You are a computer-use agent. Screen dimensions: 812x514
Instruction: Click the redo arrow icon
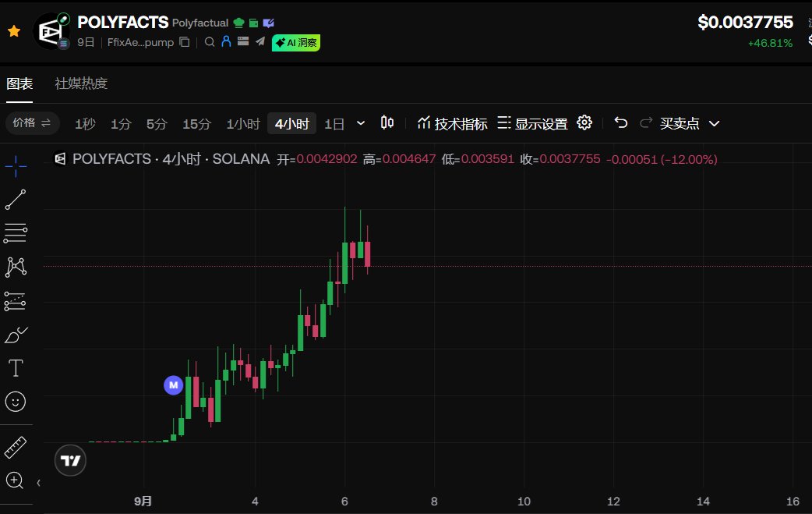click(x=646, y=122)
